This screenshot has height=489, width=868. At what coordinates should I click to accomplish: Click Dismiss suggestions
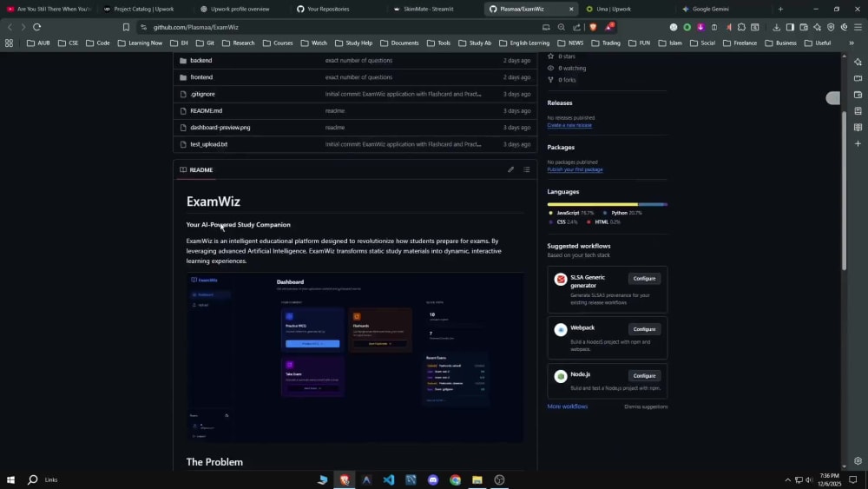point(646,406)
